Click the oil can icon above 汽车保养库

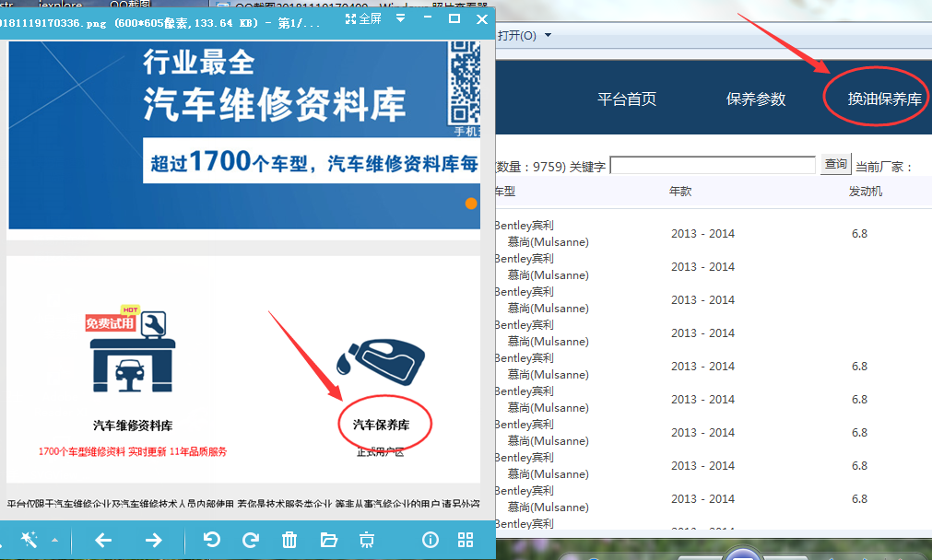pos(381,362)
